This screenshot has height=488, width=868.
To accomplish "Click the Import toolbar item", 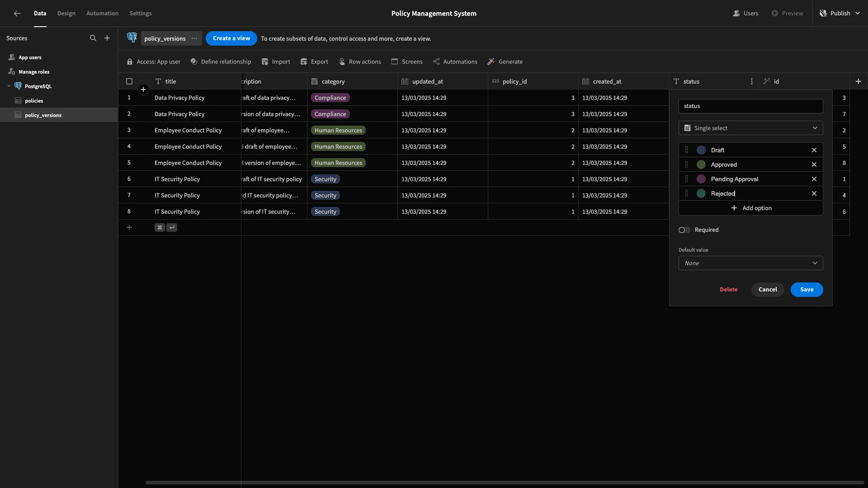I will (x=276, y=62).
